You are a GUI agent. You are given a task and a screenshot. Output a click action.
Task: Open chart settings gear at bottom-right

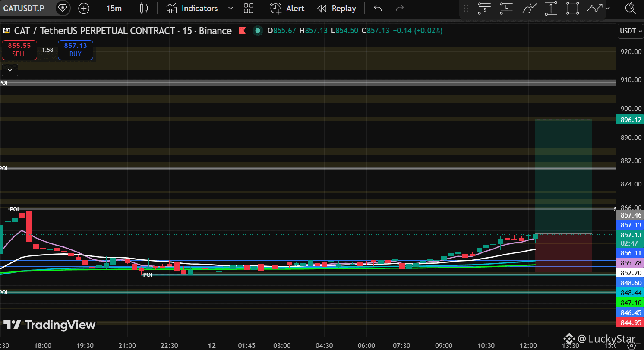631,345
